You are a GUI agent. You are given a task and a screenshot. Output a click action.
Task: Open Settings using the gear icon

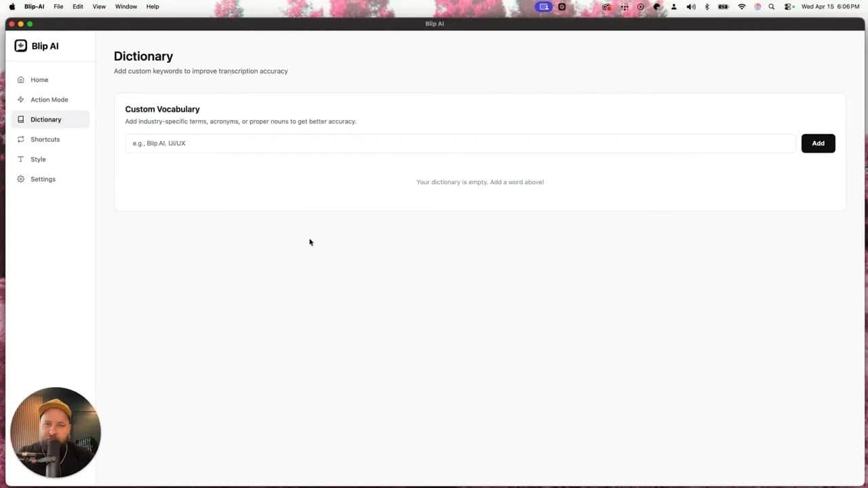21,179
